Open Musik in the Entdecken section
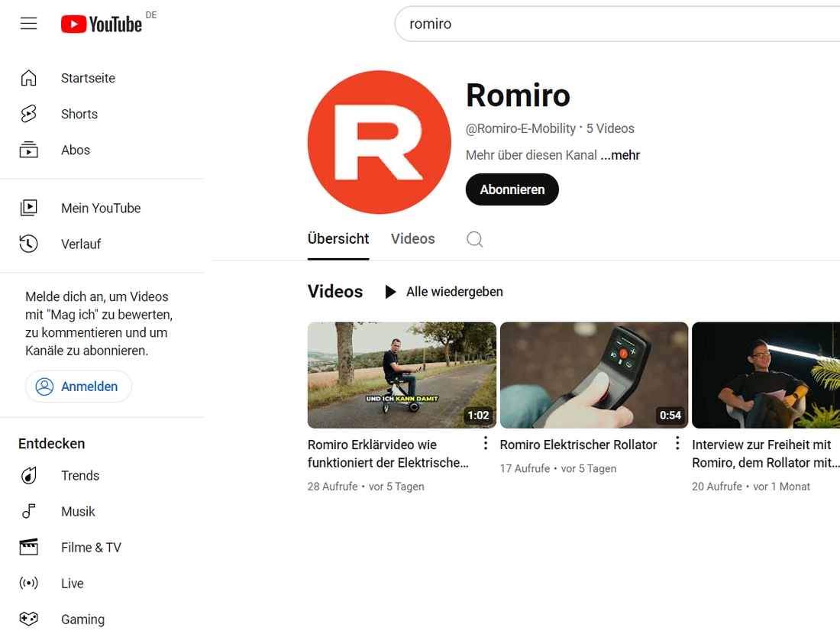Image resolution: width=840 pixels, height=634 pixels. pyautogui.click(x=78, y=511)
